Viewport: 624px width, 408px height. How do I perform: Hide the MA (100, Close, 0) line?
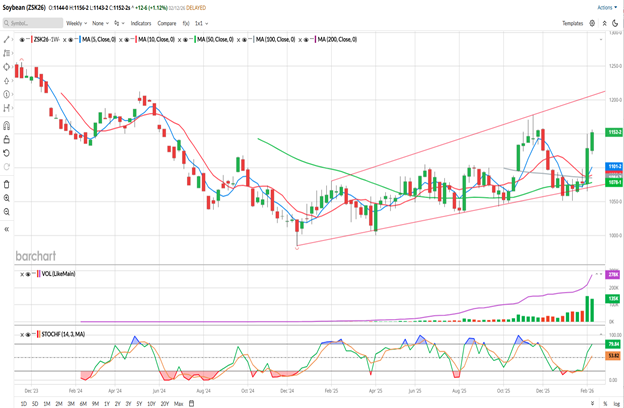(x=244, y=40)
